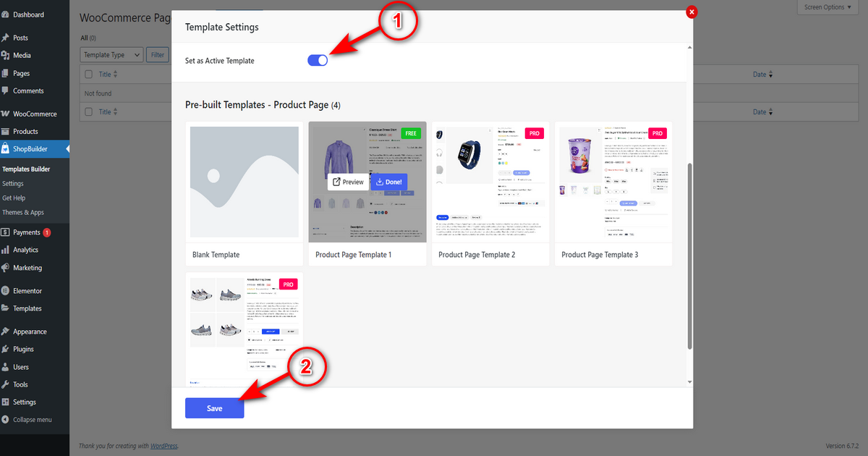This screenshot has width=868, height=456.
Task: Select Product Page Template 2 thumbnail
Action: coord(490,182)
